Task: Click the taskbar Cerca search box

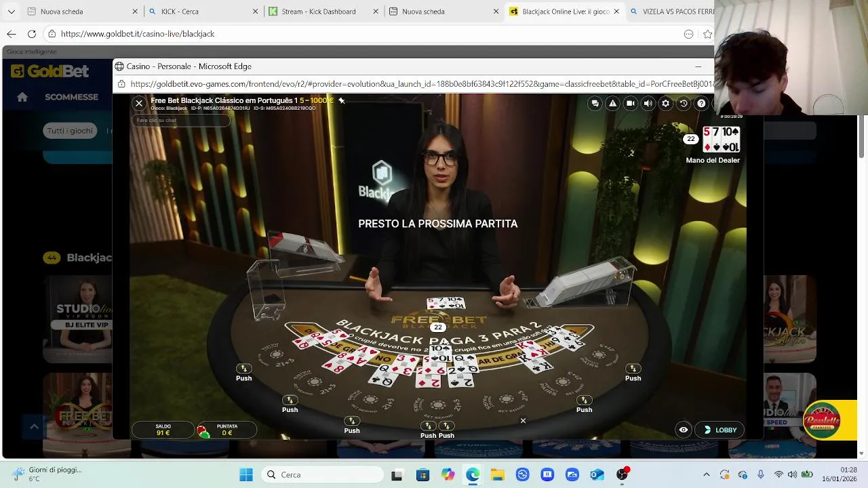Action: tap(321, 474)
